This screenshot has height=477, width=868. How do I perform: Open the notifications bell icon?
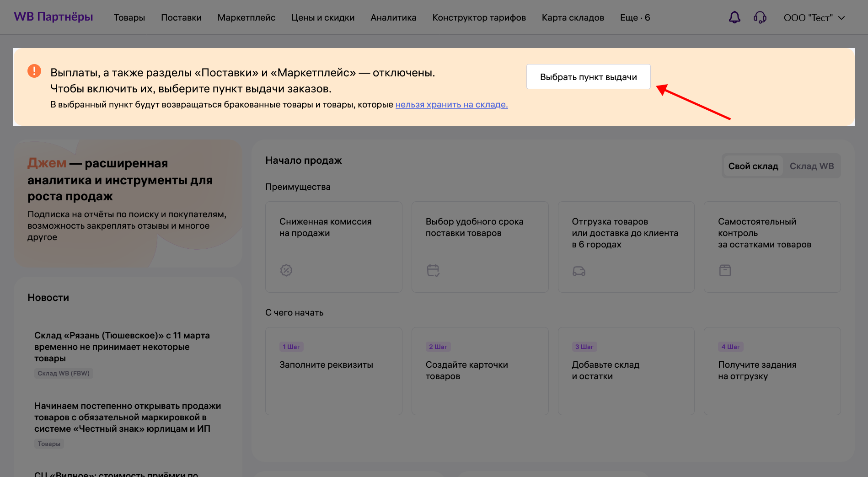734,17
